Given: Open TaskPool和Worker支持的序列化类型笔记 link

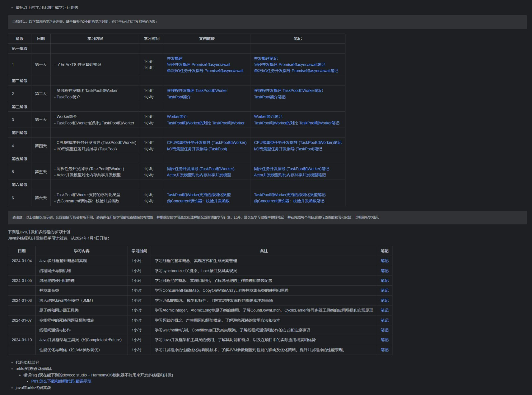Looking at the screenshot, I should click(x=290, y=195).
